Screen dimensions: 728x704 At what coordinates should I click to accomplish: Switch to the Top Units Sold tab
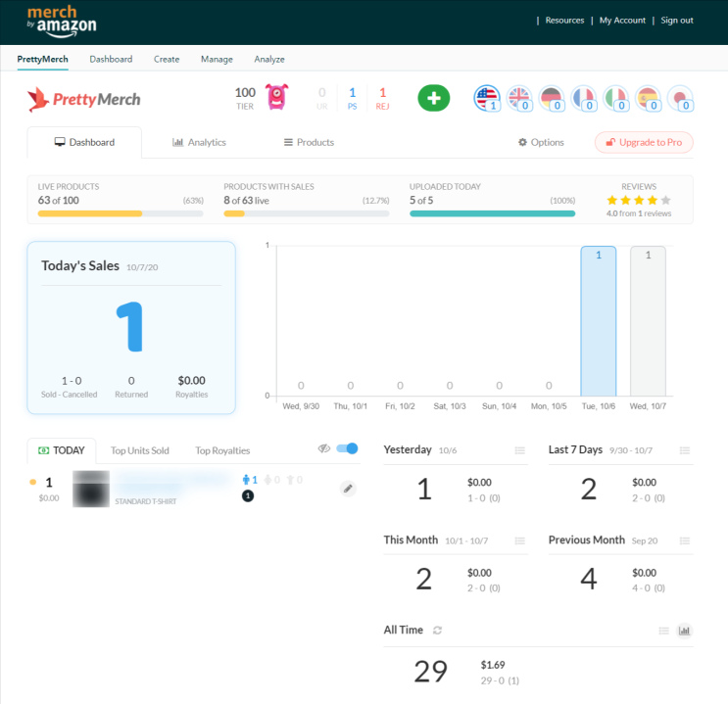coord(140,450)
